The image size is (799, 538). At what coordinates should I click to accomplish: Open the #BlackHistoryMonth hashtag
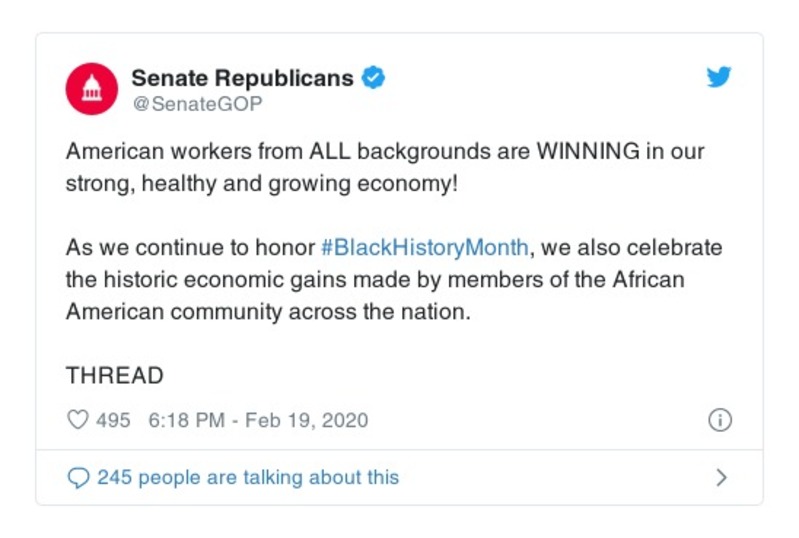(x=424, y=247)
